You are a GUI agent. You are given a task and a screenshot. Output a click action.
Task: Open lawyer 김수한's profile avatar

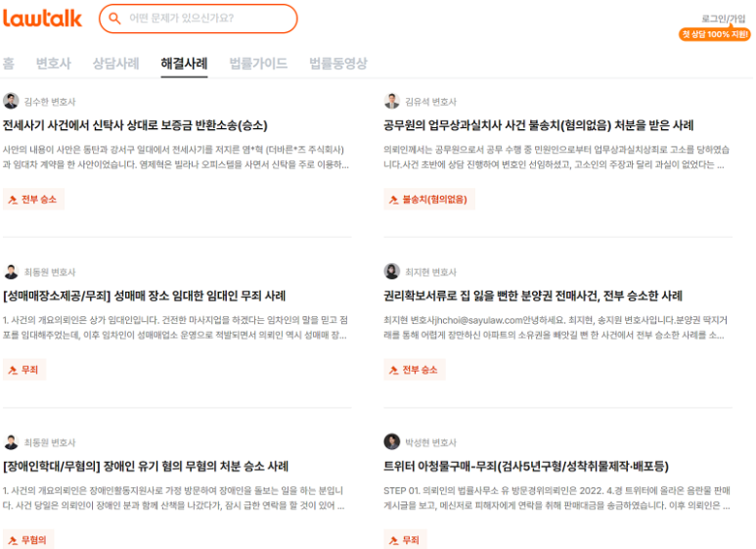[x=11, y=102]
